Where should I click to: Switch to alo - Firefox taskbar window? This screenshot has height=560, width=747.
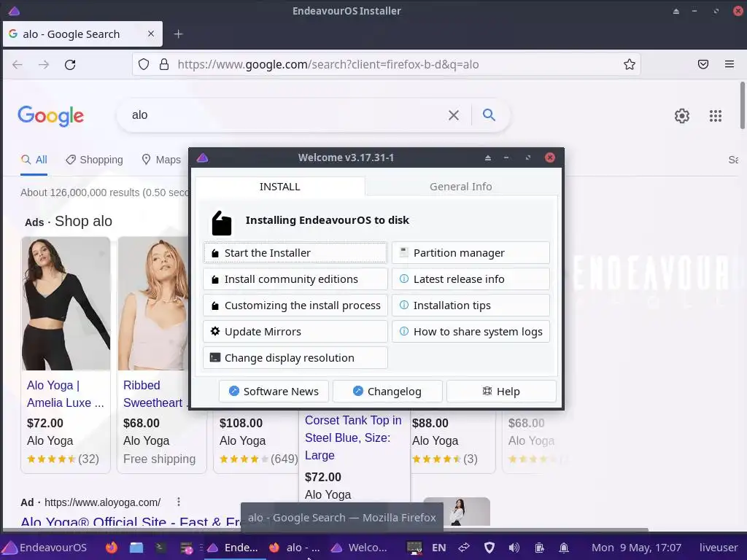coord(294,548)
